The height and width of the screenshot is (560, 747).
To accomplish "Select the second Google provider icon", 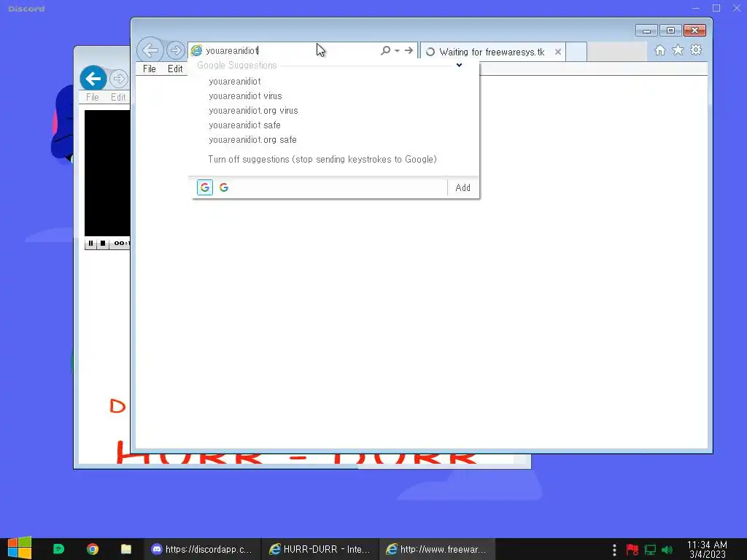I will [224, 187].
